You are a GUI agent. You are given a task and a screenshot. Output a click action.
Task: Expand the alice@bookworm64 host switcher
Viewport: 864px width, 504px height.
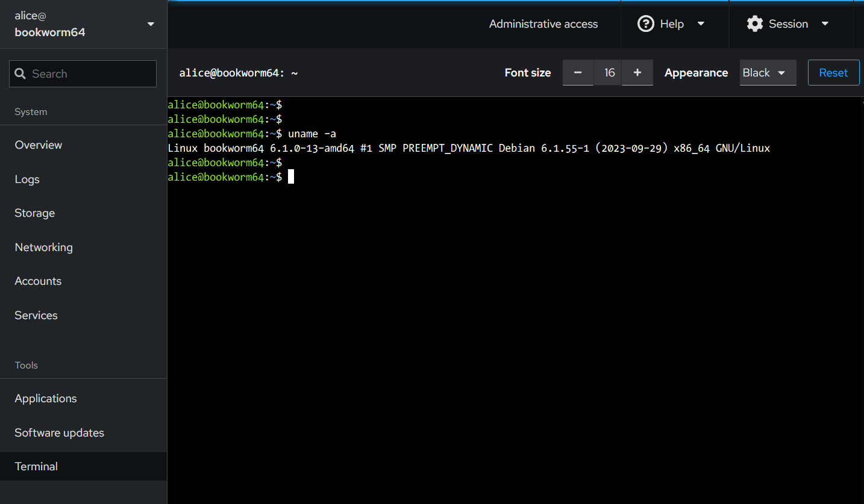pyautogui.click(x=151, y=24)
